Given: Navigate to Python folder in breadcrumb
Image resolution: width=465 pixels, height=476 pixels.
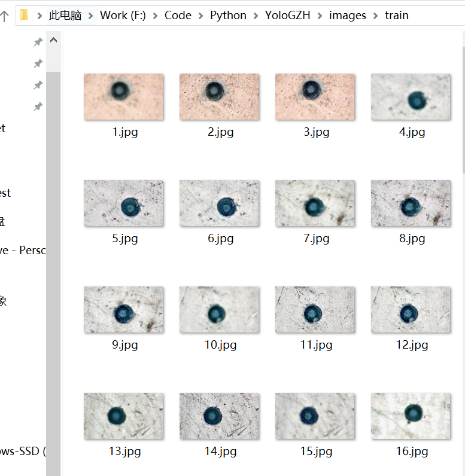Looking at the screenshot, I should [228, 16].
